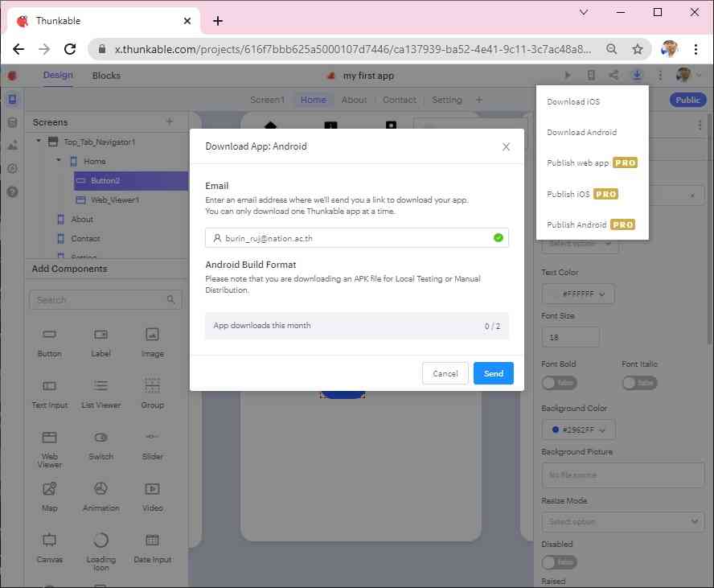Collapse Top_Tab_Navigator1 tree node

(x=39, y=142)
